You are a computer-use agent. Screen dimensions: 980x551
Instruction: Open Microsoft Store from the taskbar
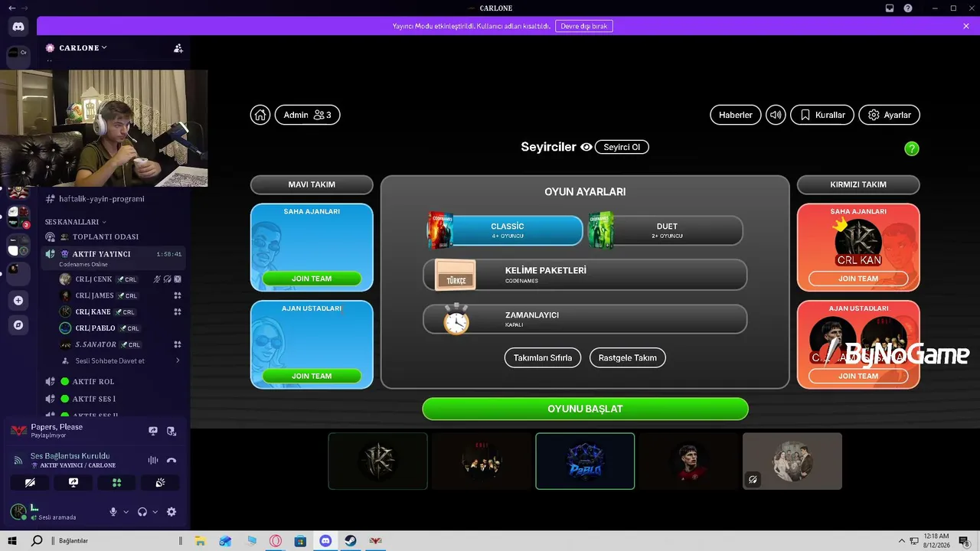[x=300, y=541]
